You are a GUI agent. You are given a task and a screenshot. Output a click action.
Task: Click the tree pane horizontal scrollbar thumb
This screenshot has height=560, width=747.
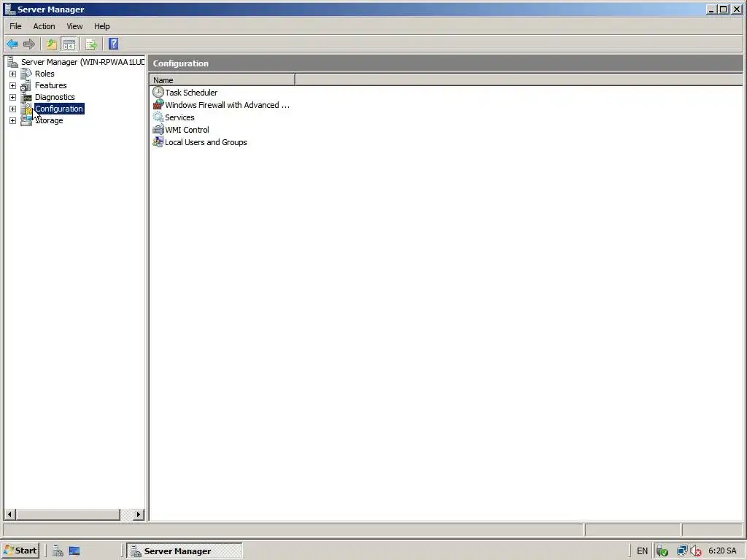[68, 514]
